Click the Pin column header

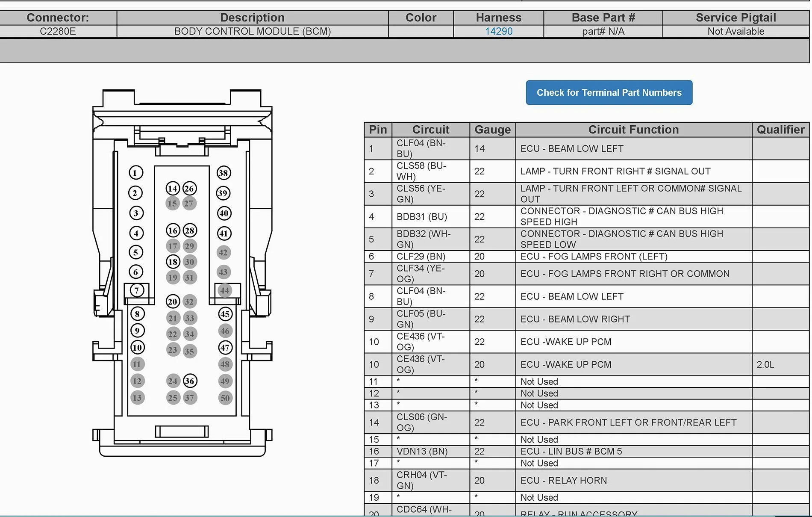pos(378,130)
